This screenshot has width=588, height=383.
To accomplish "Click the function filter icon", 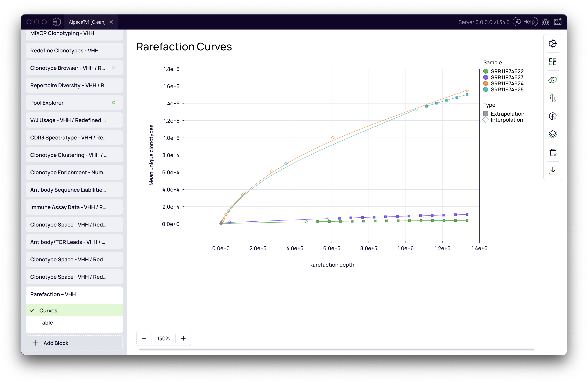I will click(552, 116).
